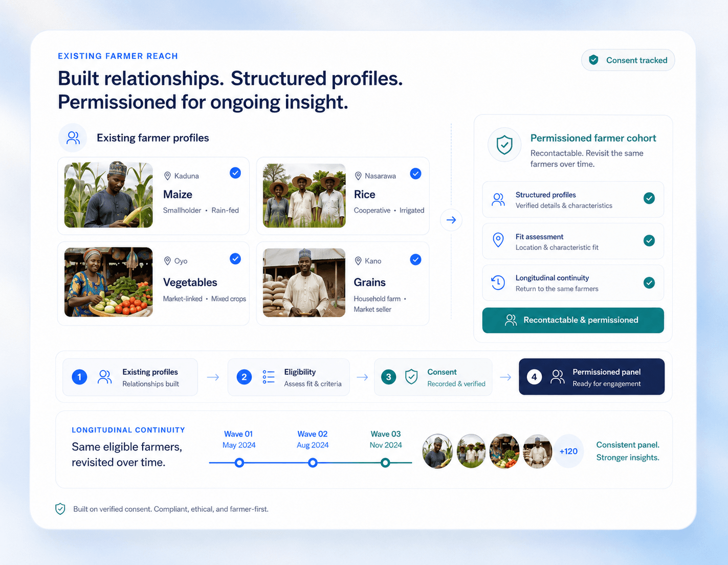Click the Structured profiles people icon

pos(498,199)
